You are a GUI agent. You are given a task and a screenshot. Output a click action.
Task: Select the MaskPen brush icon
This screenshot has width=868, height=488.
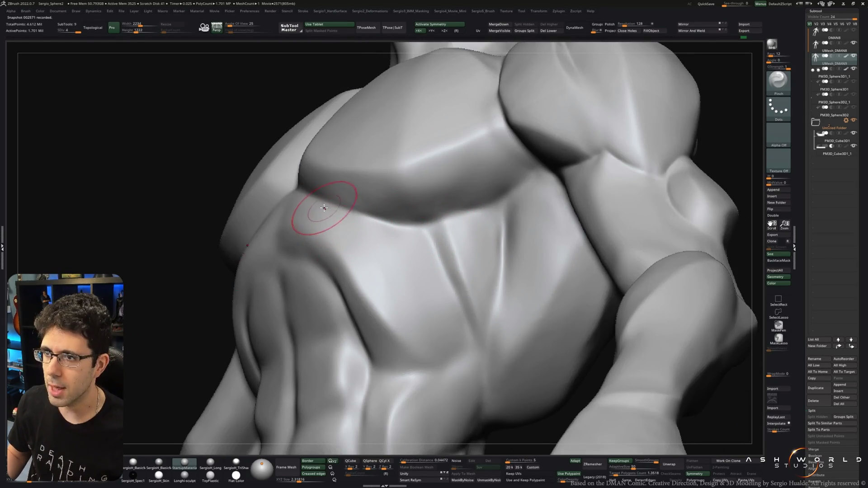778,325
